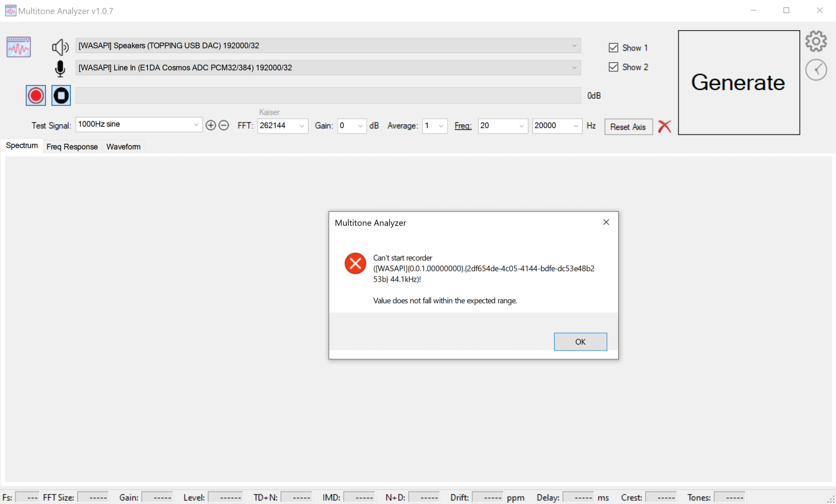Viewport: 836px width, 504px height.
Task: Click the Fs status field
Action: 27,498
